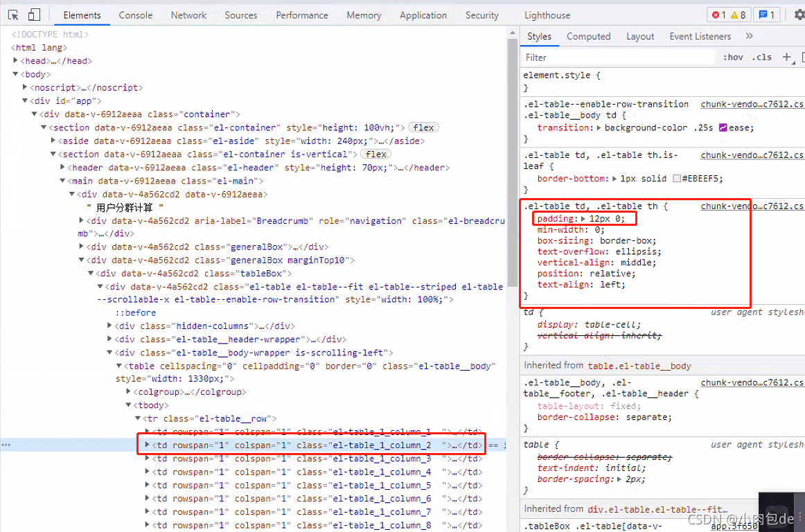Select the div class tableBox row
This screenshot has width=805, height=532.
(x=193, y=273)
